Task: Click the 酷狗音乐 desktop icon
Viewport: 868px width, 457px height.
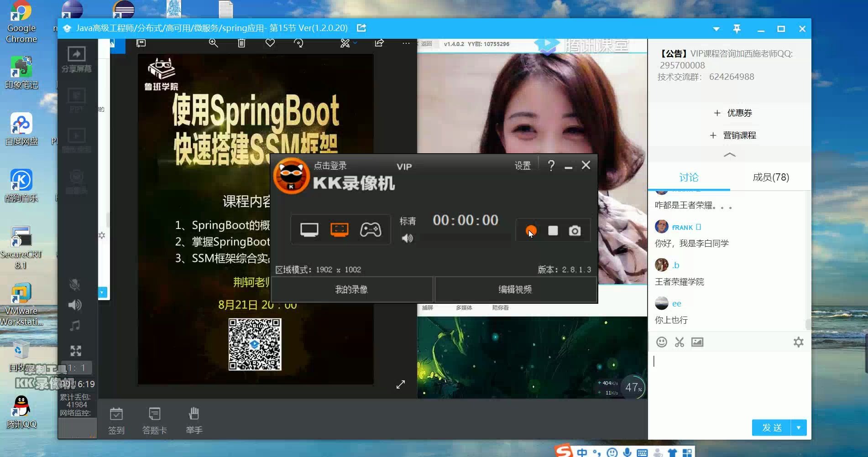Action: point(21,186)
